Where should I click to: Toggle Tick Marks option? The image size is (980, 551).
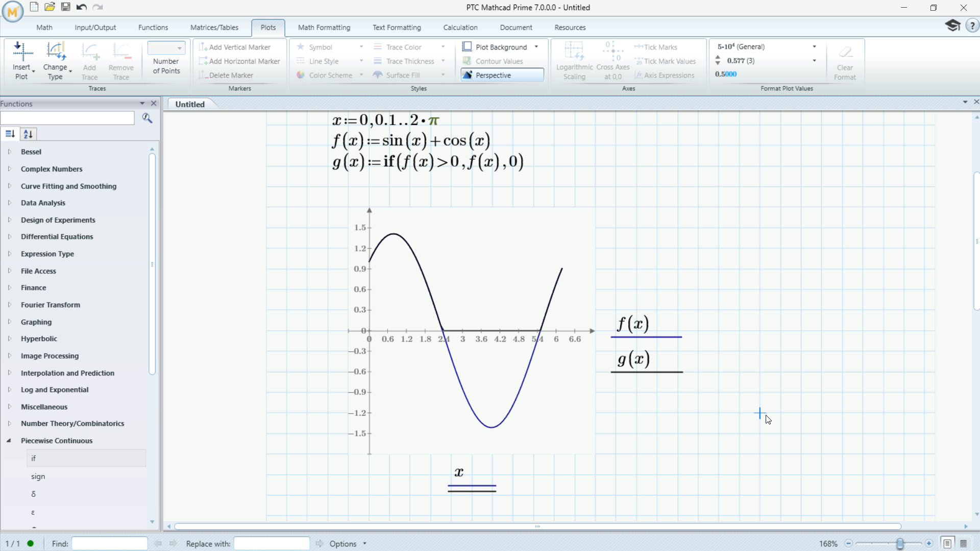(656, 47)
